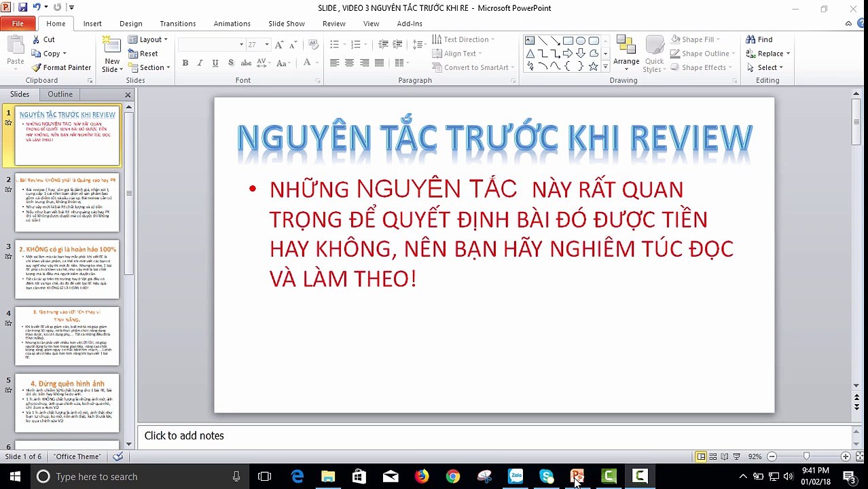Insert a text box shape

[x=530, y=41]
